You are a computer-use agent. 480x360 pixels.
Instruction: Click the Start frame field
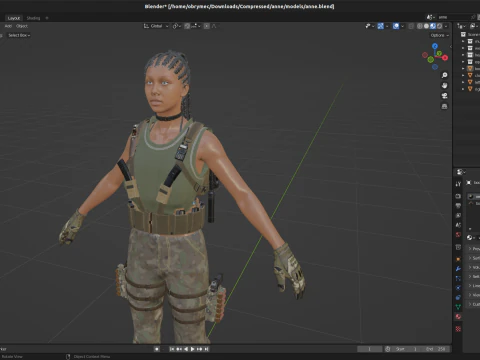click(406, 349)
